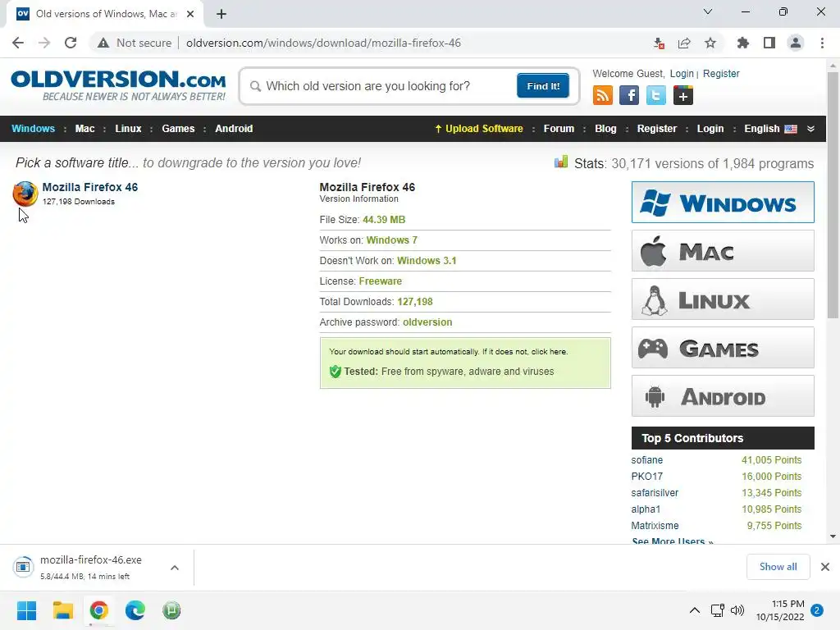Expand mozilla-firefox-46.exe download options arrow
The image size is (840, 630).
click(175, 568)
